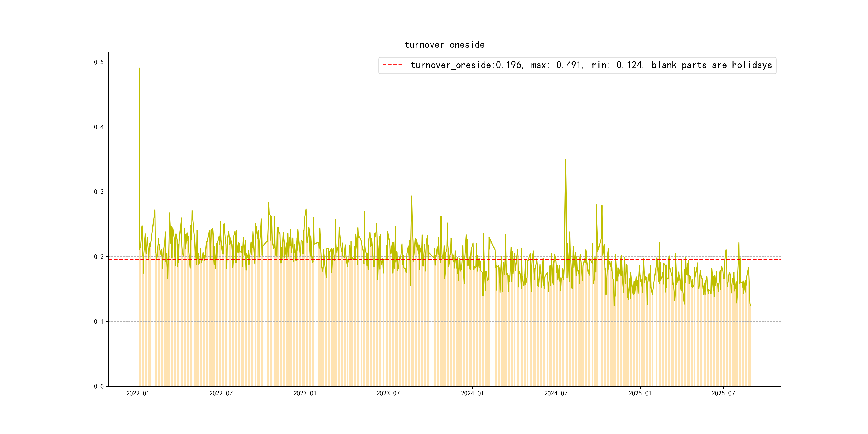Select the 2022-07 x-axis tick label
This screenshot has height=434, width=868.
click(221, 393)
